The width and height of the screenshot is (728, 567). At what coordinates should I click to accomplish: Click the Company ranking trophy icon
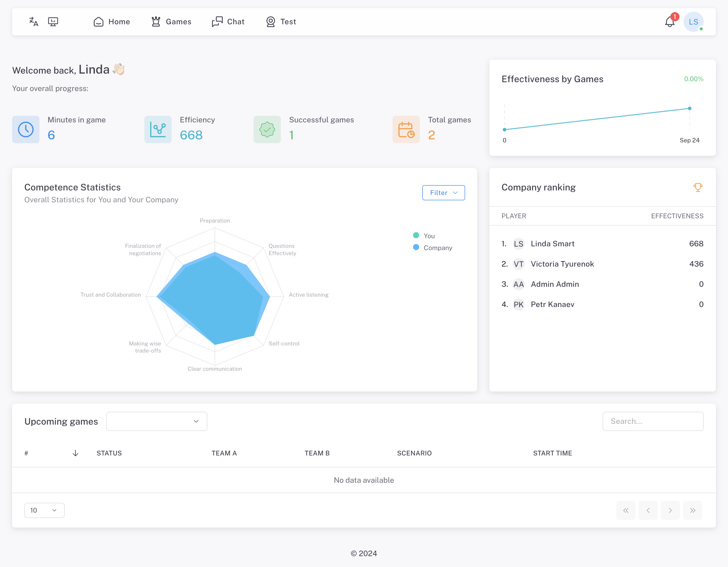coord(698,187)
